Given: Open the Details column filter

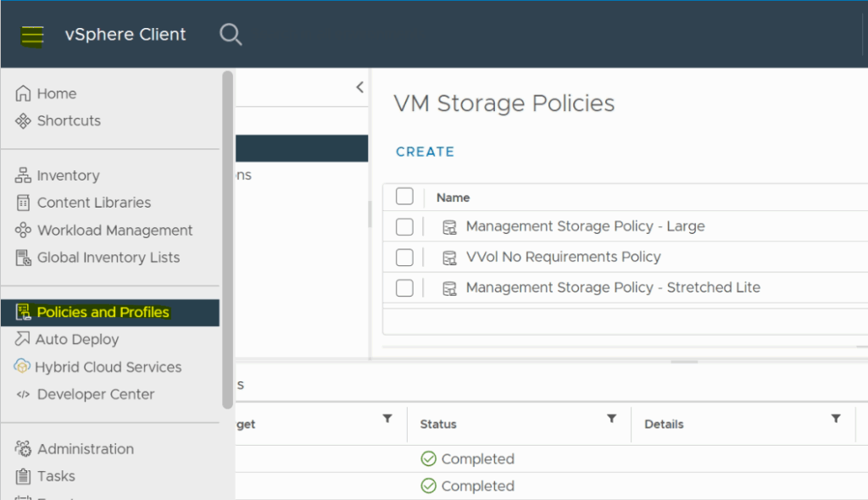Looking at the screenshot, I should [x=836, y=419].
